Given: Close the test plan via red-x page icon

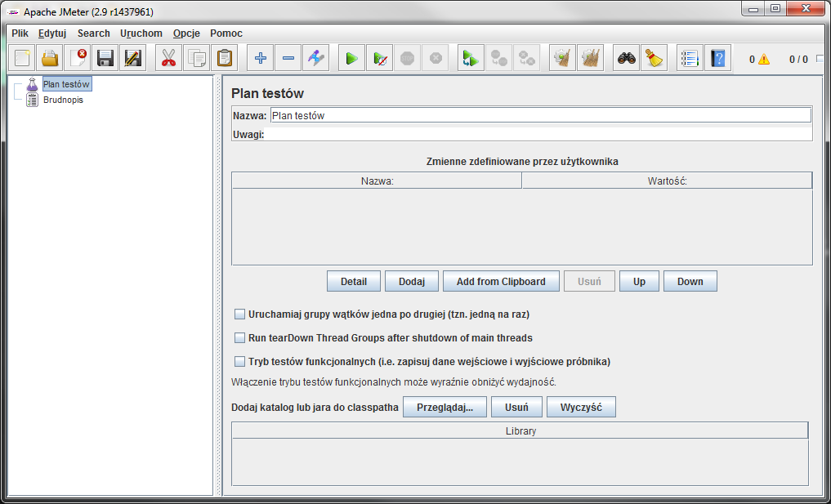Looking at the screenshot, I should pos(78,58).
